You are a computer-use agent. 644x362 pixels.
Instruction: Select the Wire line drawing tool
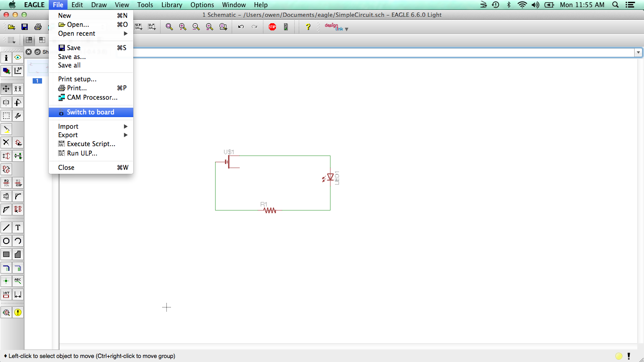click(6, 227)
